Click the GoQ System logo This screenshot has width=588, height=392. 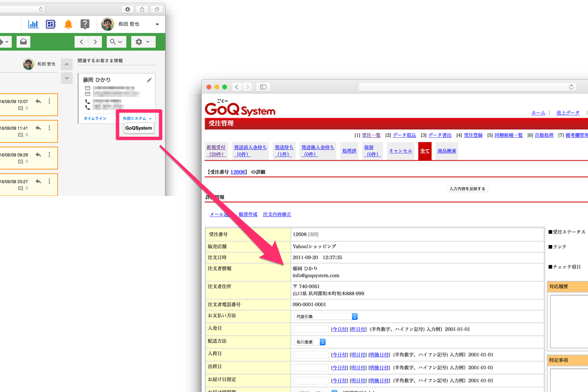[x=240, y=107]
